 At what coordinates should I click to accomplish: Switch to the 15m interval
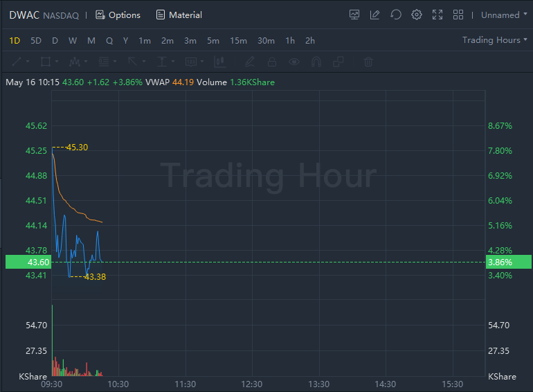pos(238,41)
